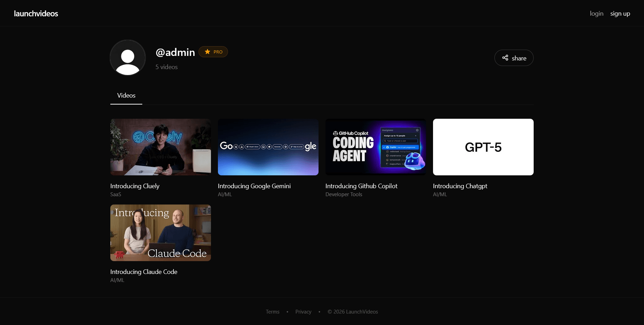
Task: Open the GPT-5 video thumbnail
Action: tap(483, 147)
